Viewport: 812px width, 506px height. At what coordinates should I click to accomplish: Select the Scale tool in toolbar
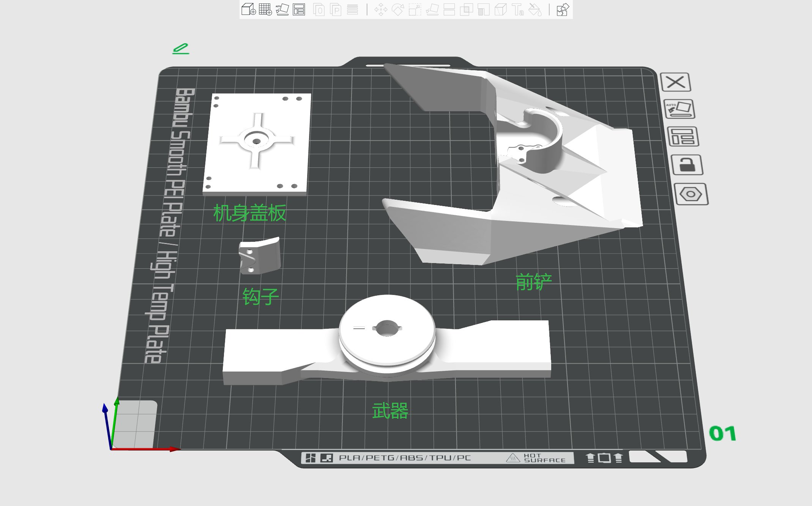click(x=415, y=9)
